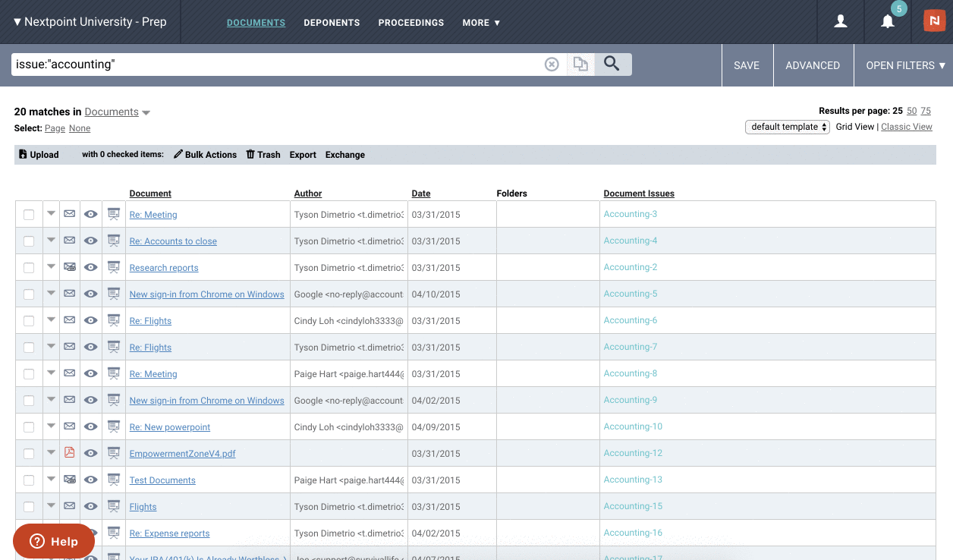Viewport: 953px width, 560px height.
Task: Open the OPEN FILTERS dropdown
Action: pos(905,65)
